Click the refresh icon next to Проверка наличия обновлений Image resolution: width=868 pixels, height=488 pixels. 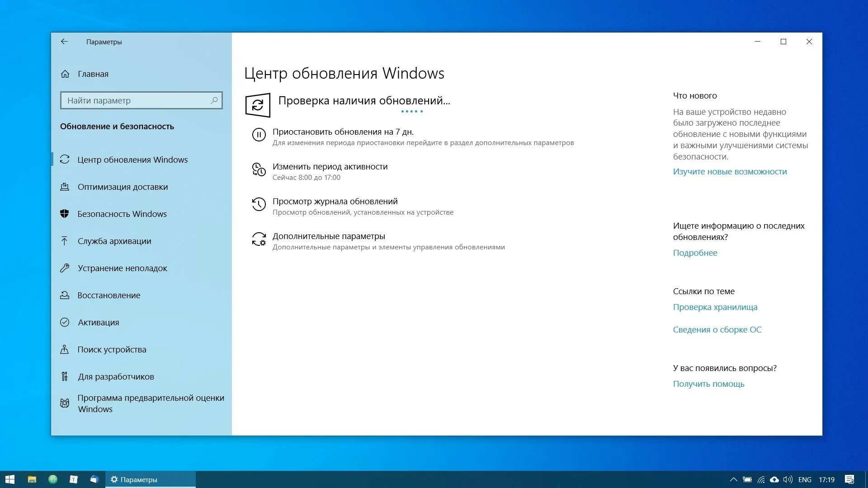coord(258,105)
